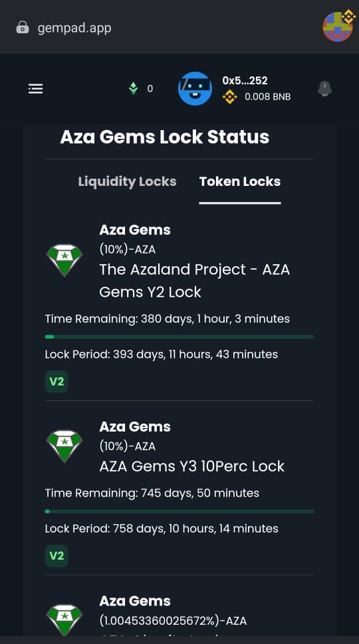The width and height of the screenshot is (359, 644).
Task: Select the Token Locks tab
Action: (240, 181)
